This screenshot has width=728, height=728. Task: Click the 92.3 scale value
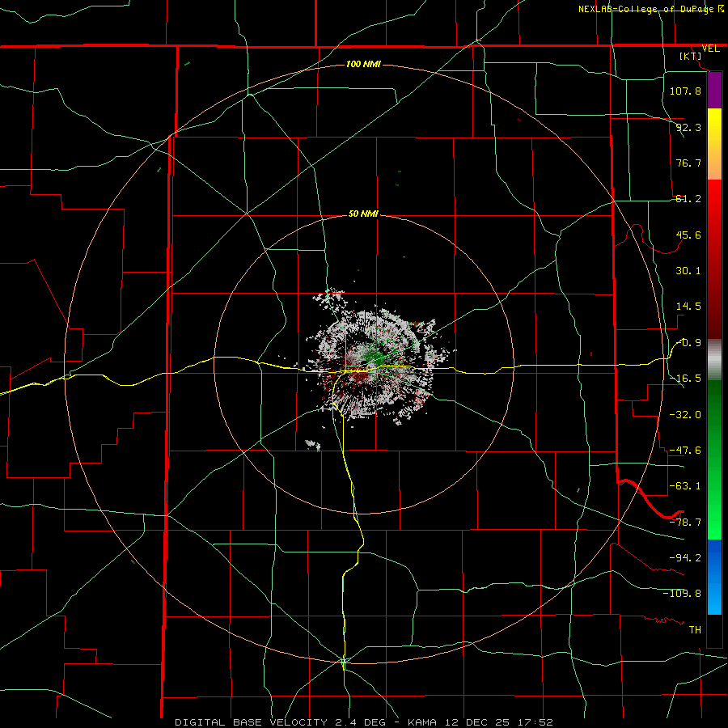(688, 127)
